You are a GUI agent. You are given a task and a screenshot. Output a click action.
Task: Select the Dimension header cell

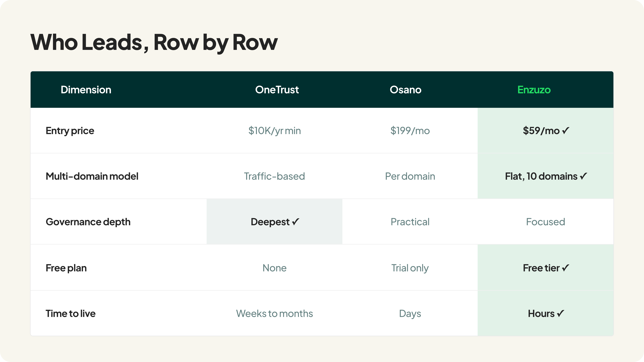[86, 90]
